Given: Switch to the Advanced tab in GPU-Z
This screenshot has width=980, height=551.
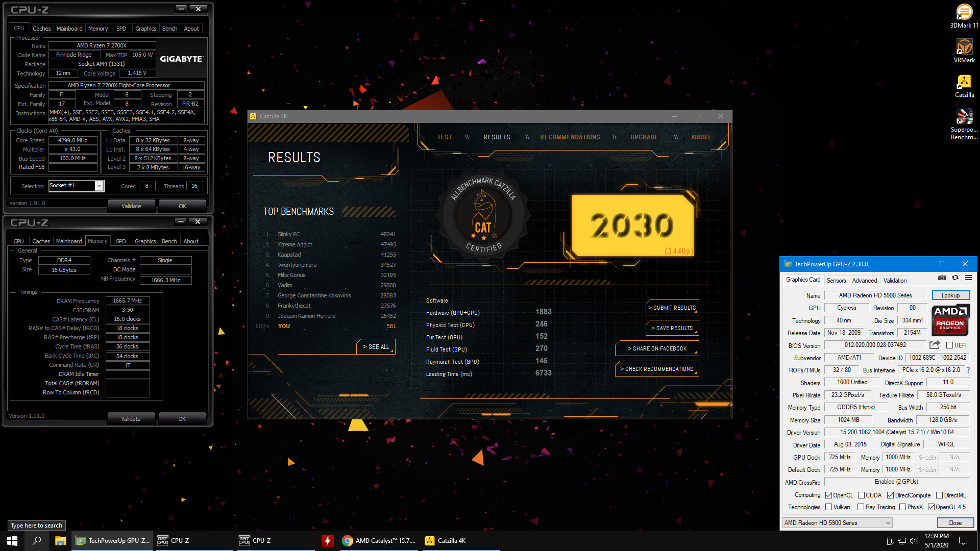Looking at the screenshot, I should click(x=865, y=280).
